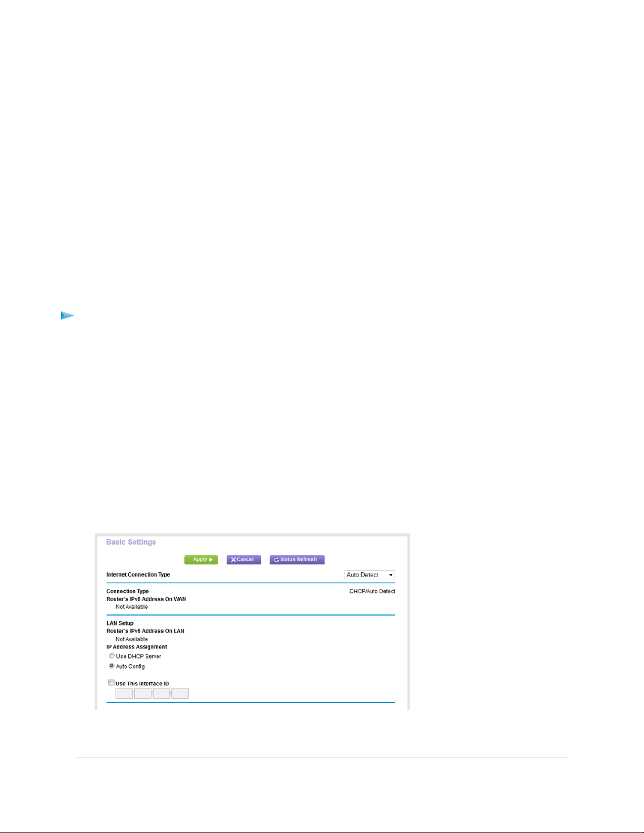Screen dimensions: 644x833
Task: Click the Basic Settings heading
Action: [131, 542]
